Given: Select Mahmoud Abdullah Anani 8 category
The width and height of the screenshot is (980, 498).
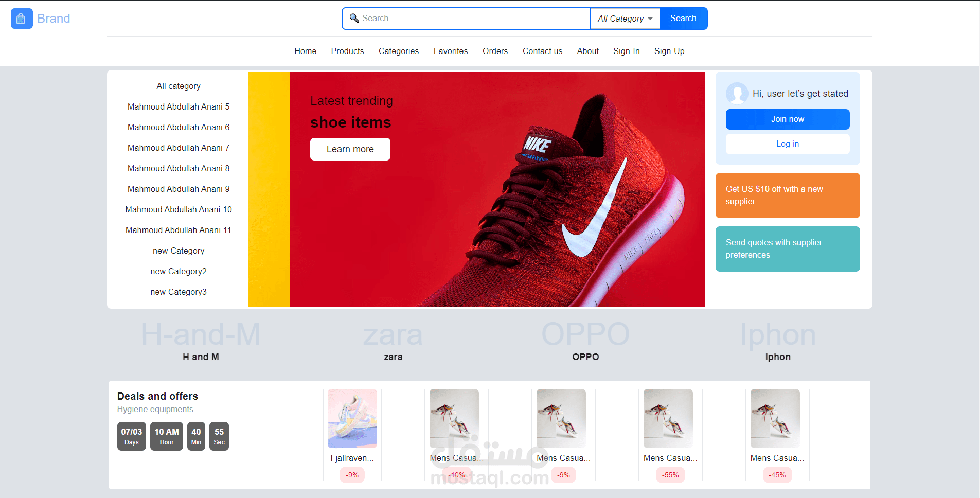Looking at the screenshot, I should click(x=179, y=169).
